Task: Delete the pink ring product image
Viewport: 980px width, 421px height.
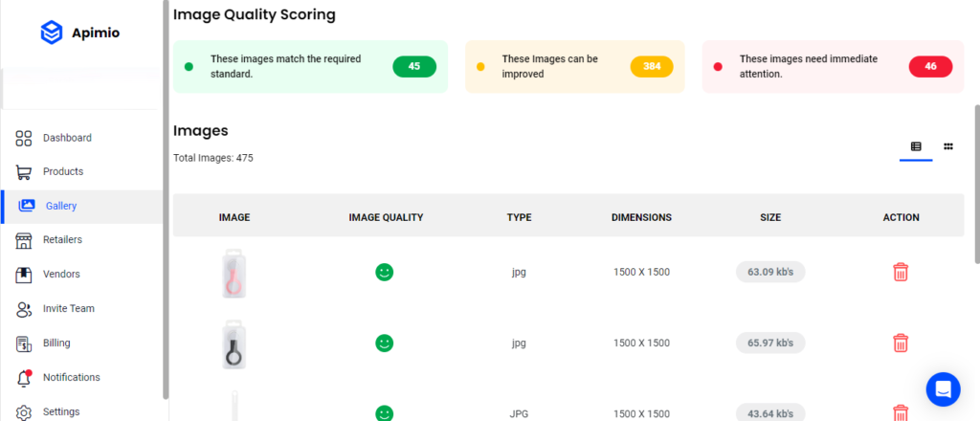Action: point(901,273)
